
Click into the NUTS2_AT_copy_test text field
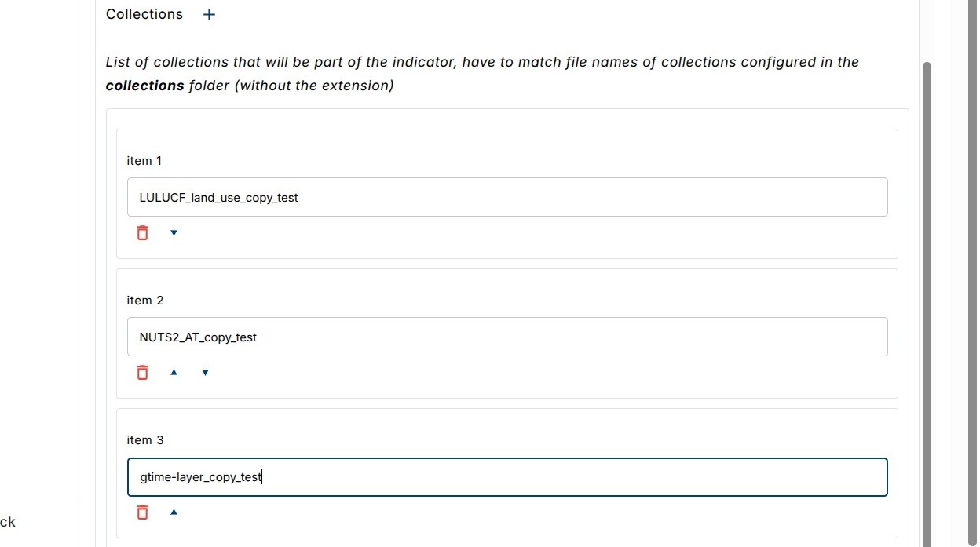(x=507, y=337)
